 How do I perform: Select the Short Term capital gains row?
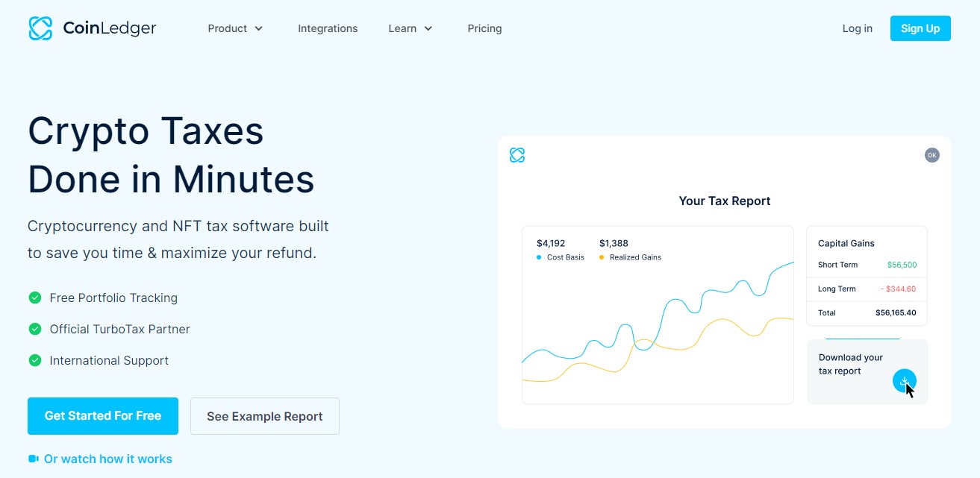(867, 265)
